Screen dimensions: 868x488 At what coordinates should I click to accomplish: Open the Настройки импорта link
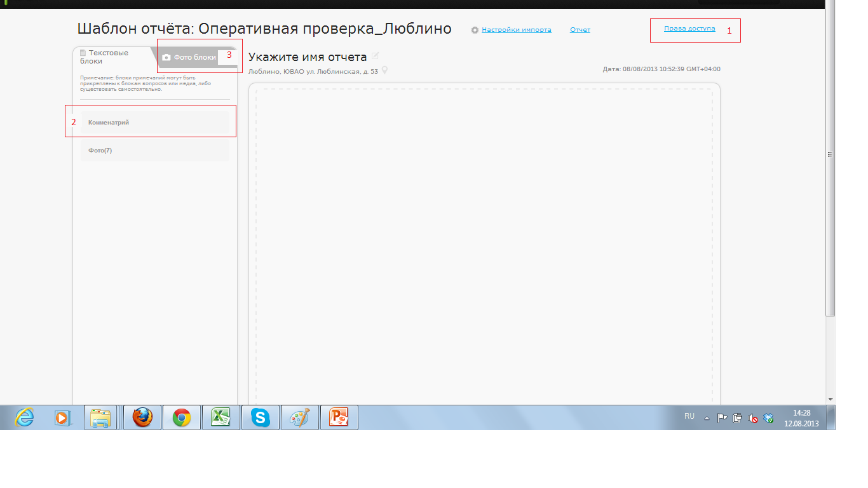pos(516,30)
